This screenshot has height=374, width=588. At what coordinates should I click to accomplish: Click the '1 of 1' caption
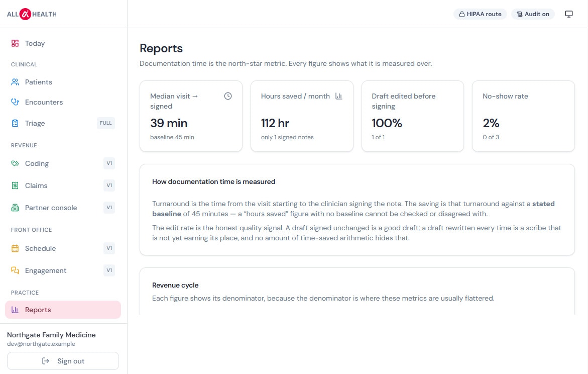tap(378, 137)
